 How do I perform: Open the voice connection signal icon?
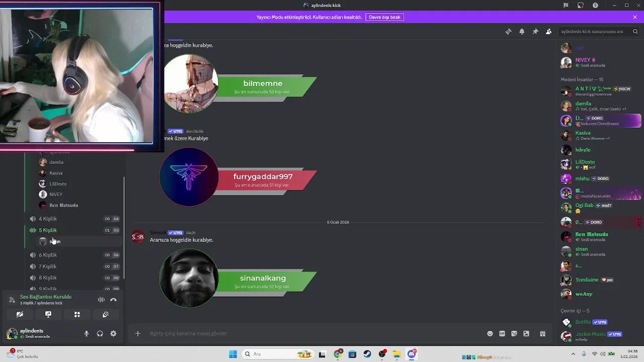click(12, 300)
